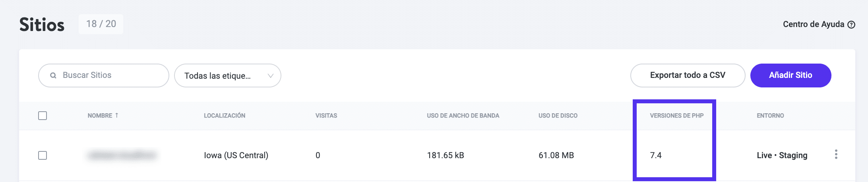Open the Centro de Ayuda link

813,24
